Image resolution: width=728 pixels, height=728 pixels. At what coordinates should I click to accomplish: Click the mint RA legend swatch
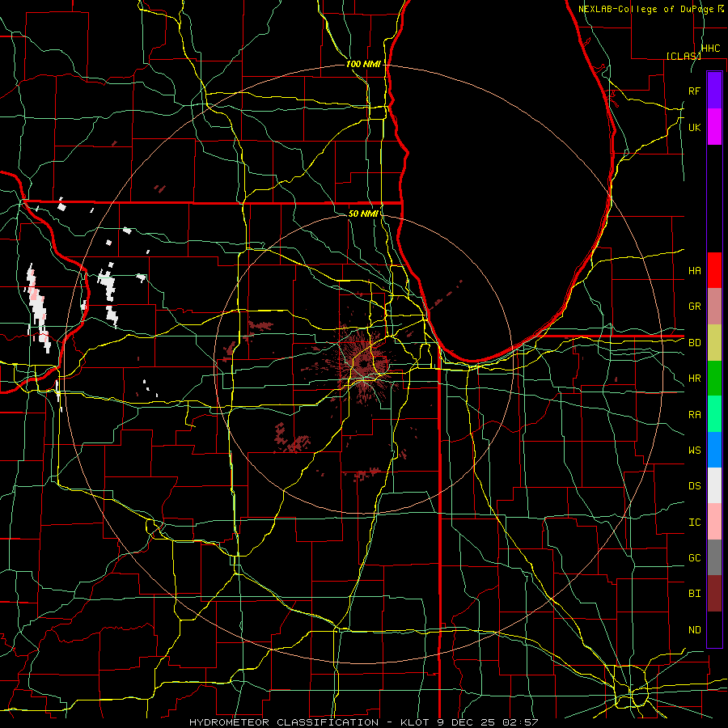click(714, 414)
